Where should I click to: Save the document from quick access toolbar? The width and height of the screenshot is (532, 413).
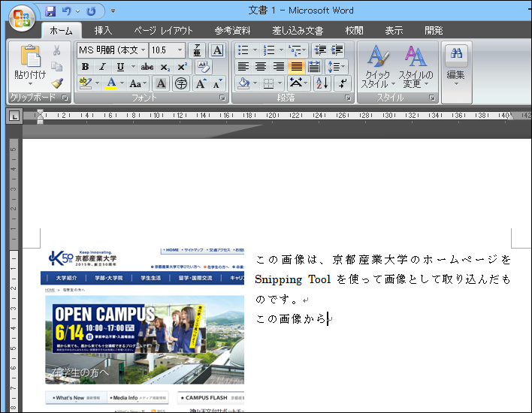click(x=50, y=11)
